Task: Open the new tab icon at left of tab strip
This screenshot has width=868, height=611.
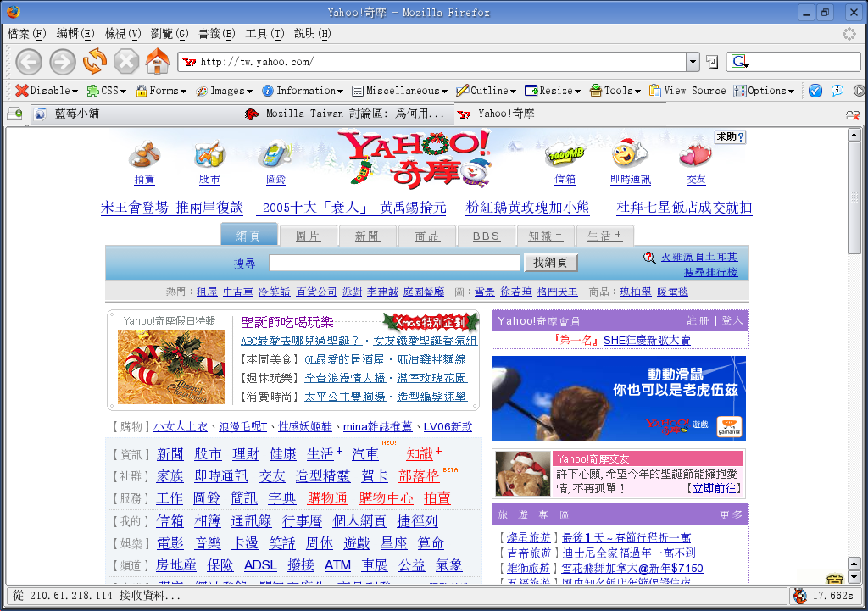Action: tap(15, 114)
